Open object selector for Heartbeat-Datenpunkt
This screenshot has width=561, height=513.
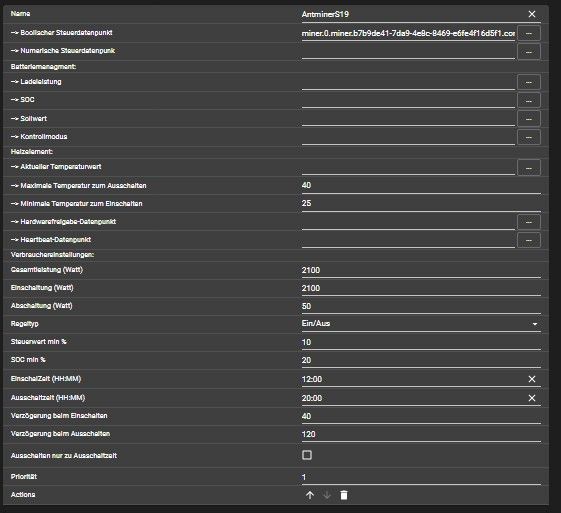tap(529, 240)
